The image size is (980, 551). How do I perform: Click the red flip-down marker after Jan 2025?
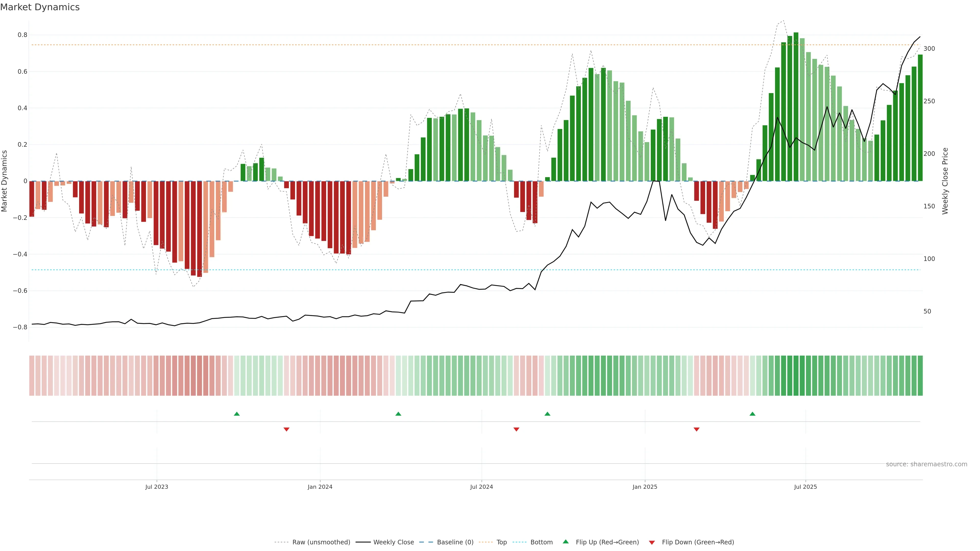pyautogui.click(x=696, y=429)
